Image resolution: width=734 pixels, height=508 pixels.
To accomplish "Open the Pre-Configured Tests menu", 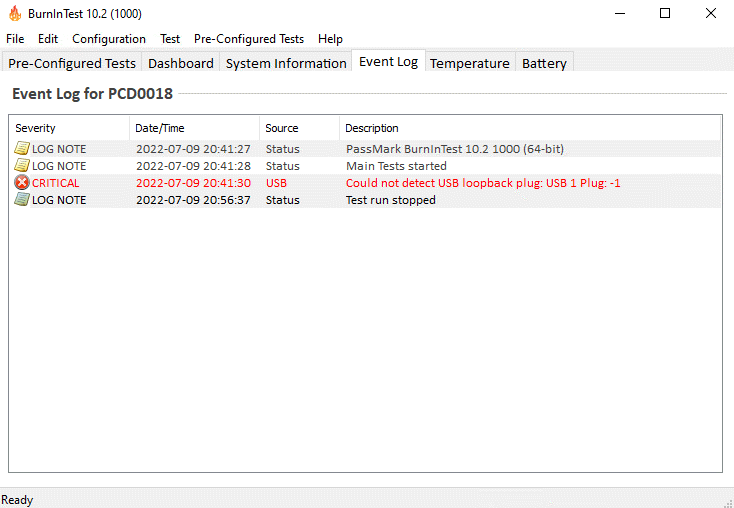I will click(249, 39).
